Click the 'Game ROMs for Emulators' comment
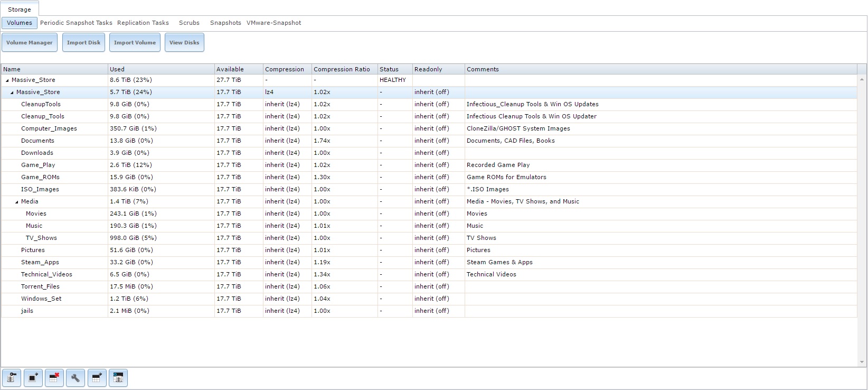Viewport: 868px width, 390px height. coord(506,178)
